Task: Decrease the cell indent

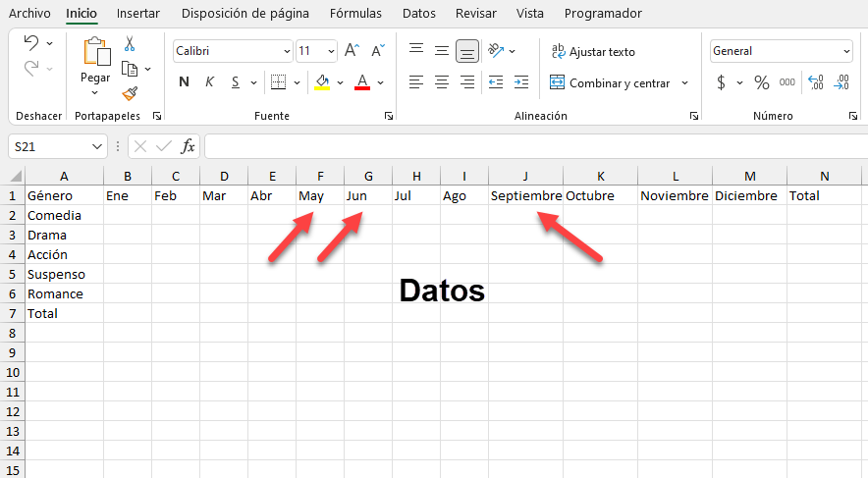Action: pyautogui.click(x=496, y=82)
